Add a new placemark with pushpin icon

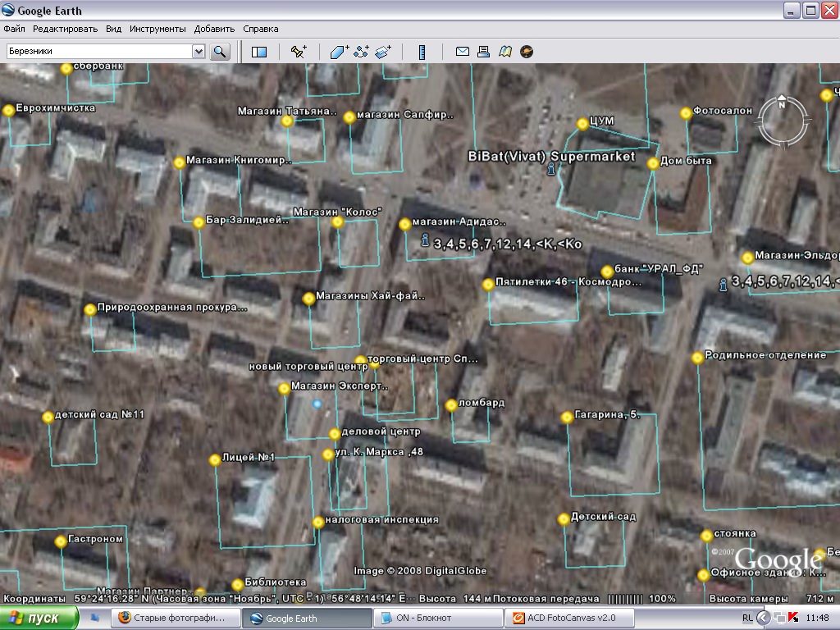tap(299, 52)
